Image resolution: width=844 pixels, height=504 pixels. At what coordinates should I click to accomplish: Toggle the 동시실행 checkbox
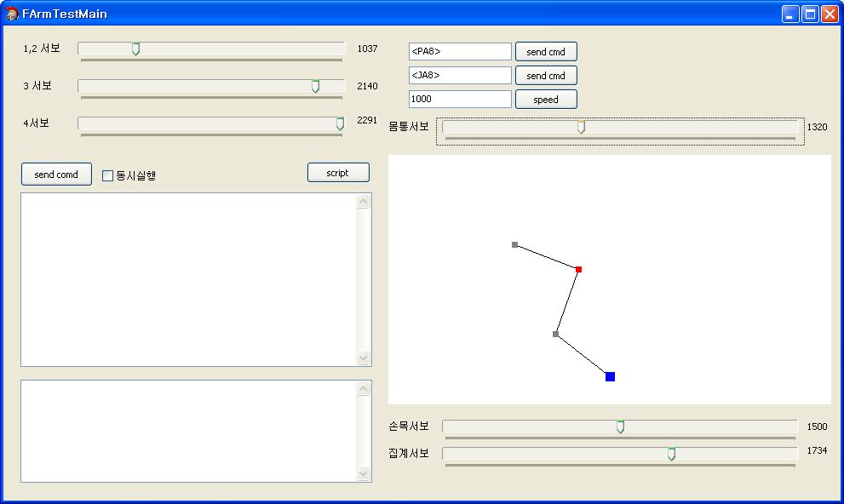(108, 175)
